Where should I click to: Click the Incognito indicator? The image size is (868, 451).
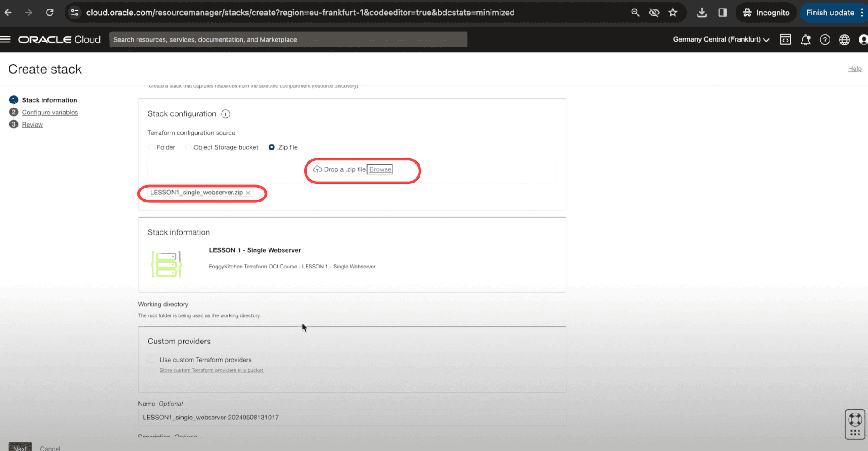coord(766,13)
